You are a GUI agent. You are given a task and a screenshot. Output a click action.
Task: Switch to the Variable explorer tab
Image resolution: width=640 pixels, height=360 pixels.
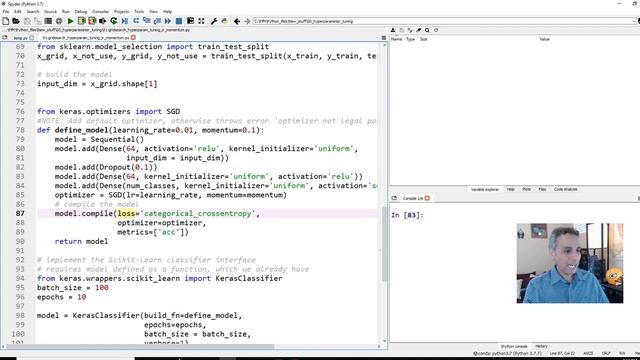(484, 189)
